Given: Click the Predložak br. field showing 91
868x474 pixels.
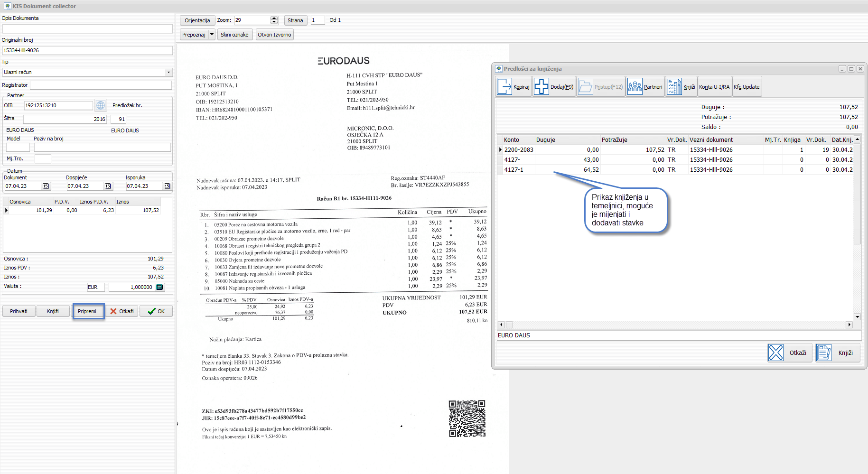Looking at the screenshot, I should pyautogui.click(x=119, y=119).
